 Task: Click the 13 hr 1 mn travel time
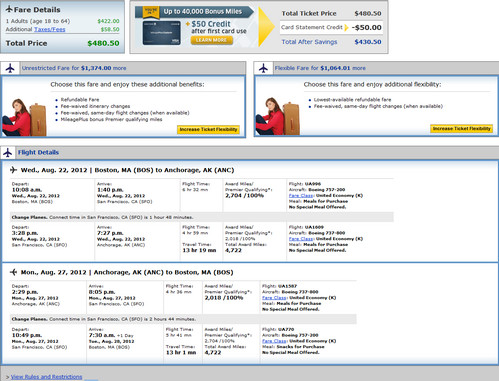point(181,352)
